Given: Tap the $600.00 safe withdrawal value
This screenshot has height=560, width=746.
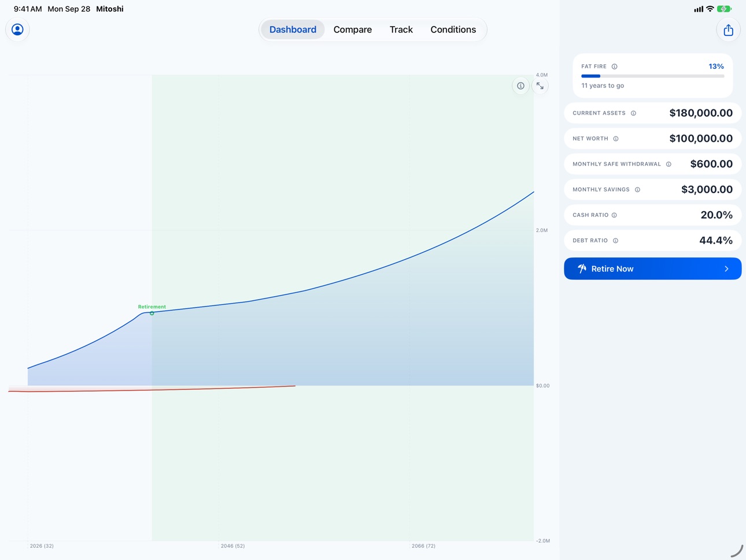Looking at the screenshot, I should tap(711, 164).
